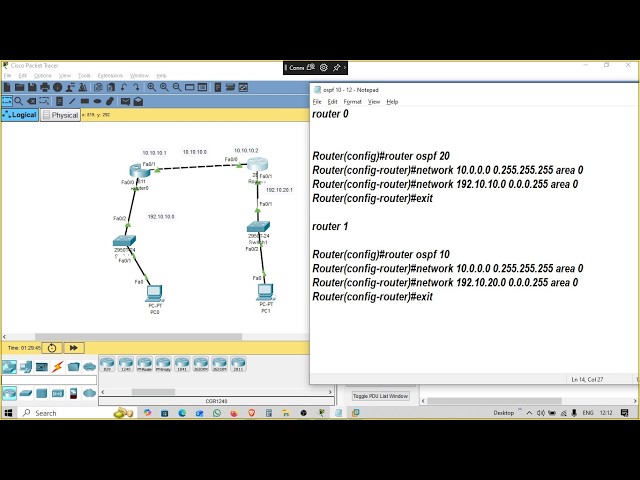Screen dimensions: 640x480
Task: Open the Packet Tracer Tools menu
Action: pyautogui.click(x=84, y=76)
